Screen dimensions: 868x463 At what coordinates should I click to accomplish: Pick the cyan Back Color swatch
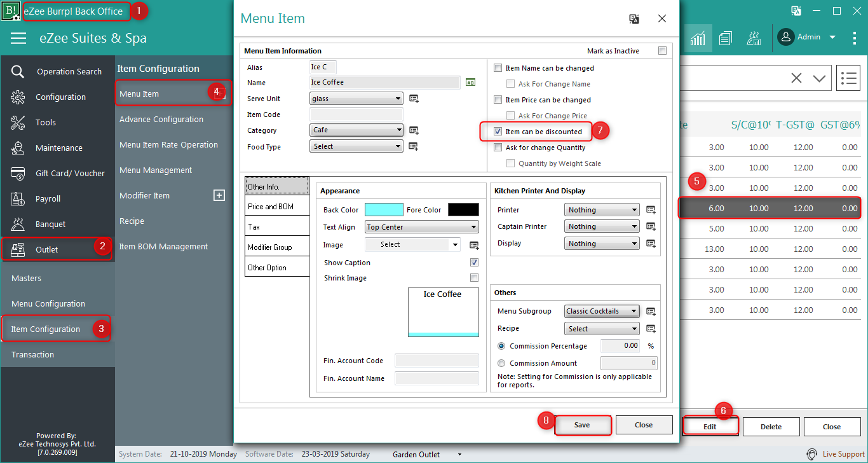[x=384, y=210]
